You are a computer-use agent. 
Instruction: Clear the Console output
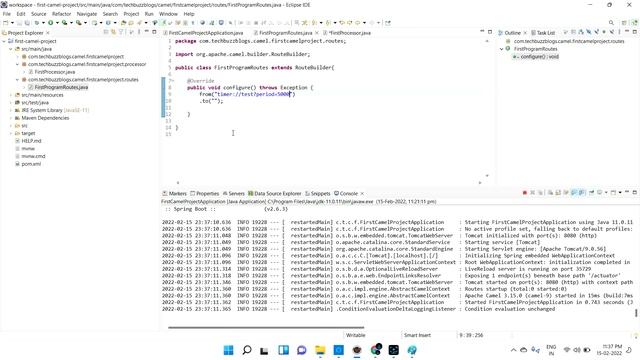[x=550, y=193]
